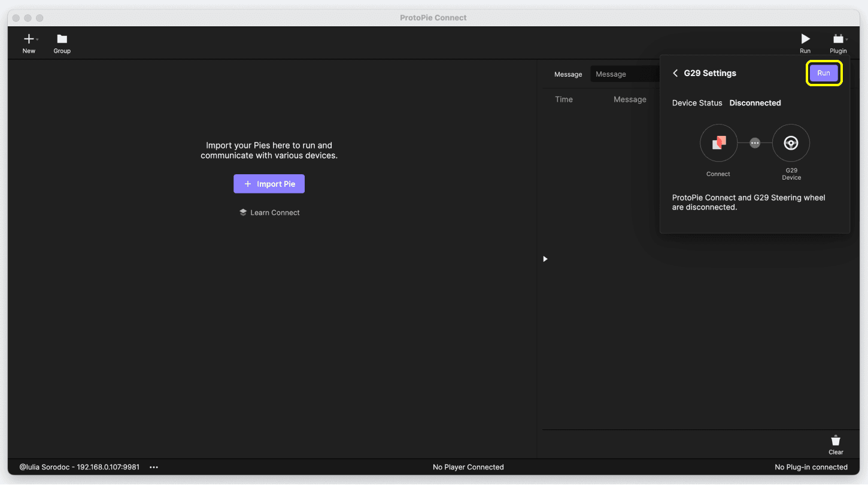Select the Message tab in the side panel
This screenshot has width=868, height=485.
click(x=567, y=74)
